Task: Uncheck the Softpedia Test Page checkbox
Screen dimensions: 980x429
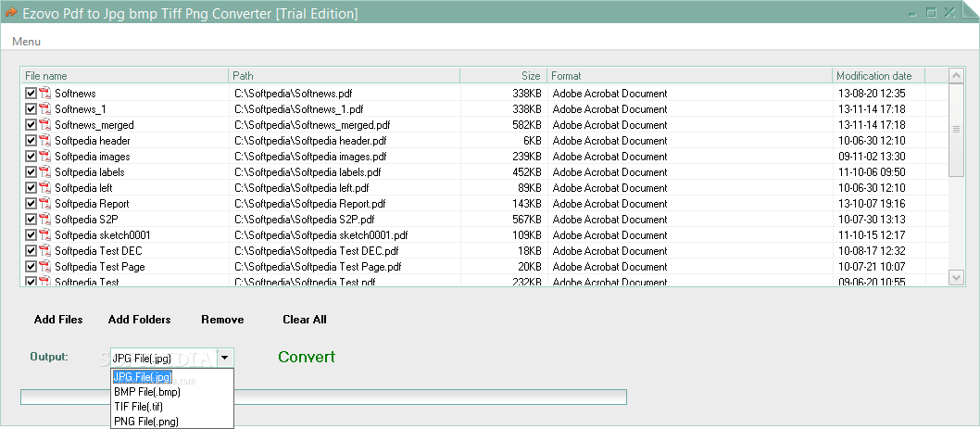Action: click(31, 267)
